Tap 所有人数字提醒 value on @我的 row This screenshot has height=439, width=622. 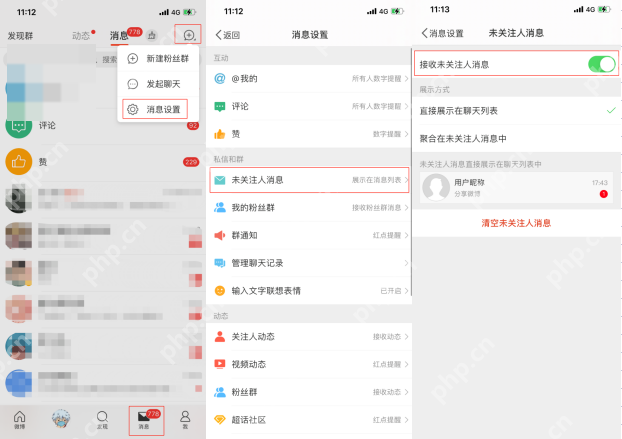coord(376,79)
